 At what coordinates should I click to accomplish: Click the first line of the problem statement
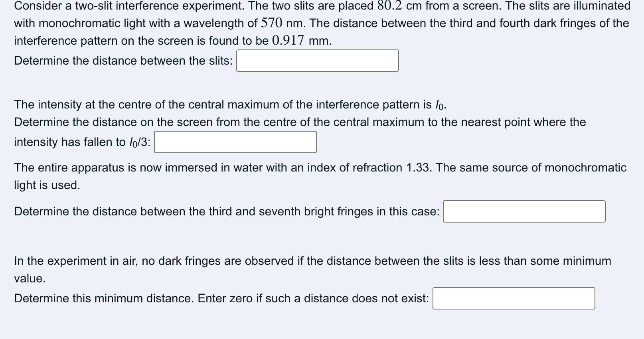click(319, 6)
